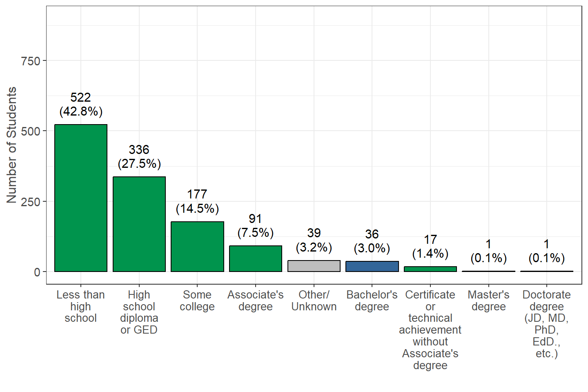Click the Other/Unknown axis label
Screen dimensions: 588x392
coord(314,301)
